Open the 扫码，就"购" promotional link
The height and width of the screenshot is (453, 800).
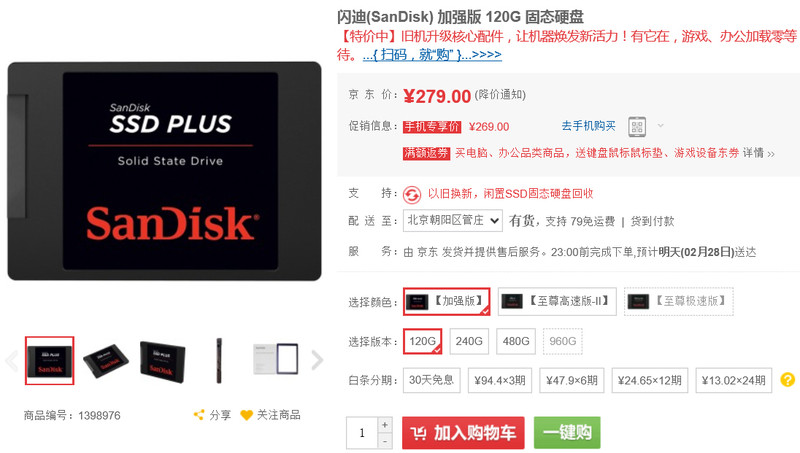pos(432,54)
